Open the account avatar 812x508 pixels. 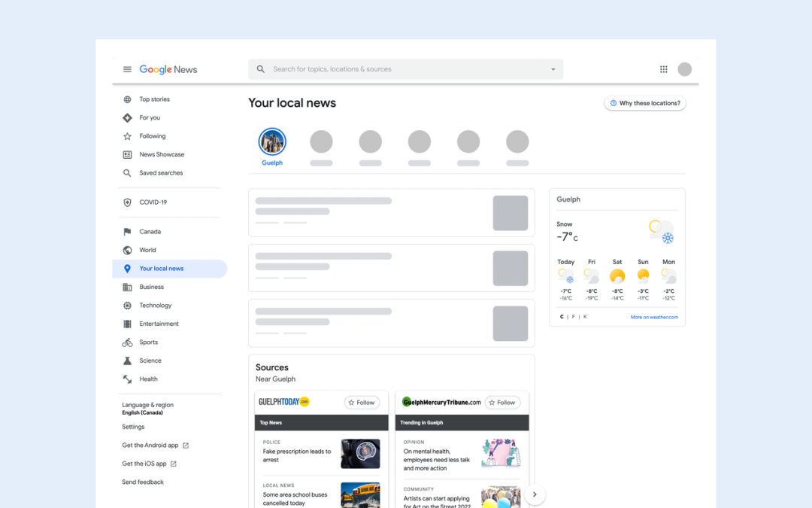[685, 69]
